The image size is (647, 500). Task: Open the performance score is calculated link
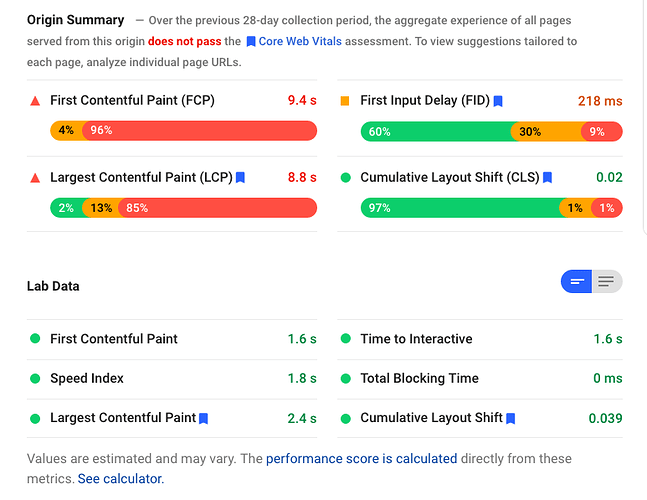(361, 458)
